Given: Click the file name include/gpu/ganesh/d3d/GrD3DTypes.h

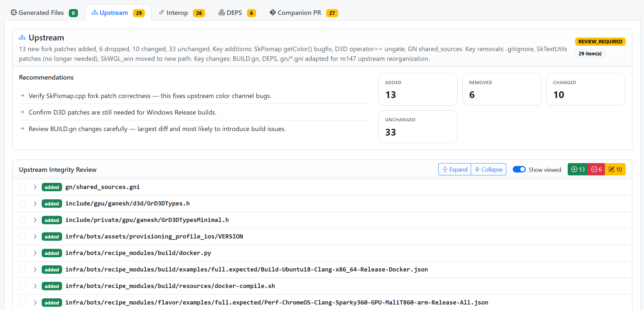Looking at the screenshot, I should pyautogui.click(x=127, y=204).
